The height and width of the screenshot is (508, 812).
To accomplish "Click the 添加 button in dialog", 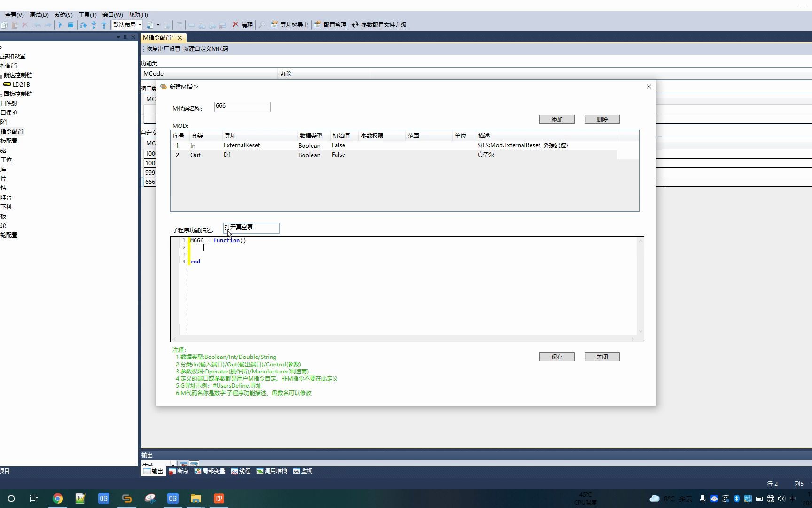I will 557,119.
